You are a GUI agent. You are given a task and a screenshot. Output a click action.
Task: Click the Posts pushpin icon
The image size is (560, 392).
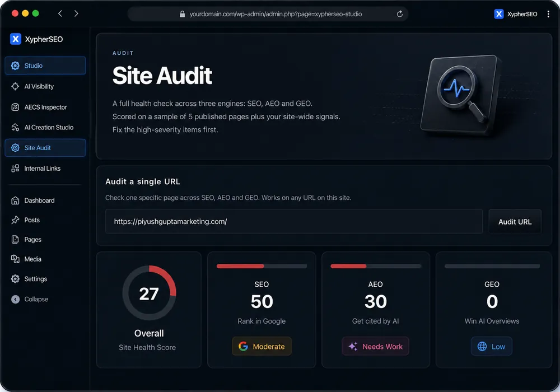15,220
